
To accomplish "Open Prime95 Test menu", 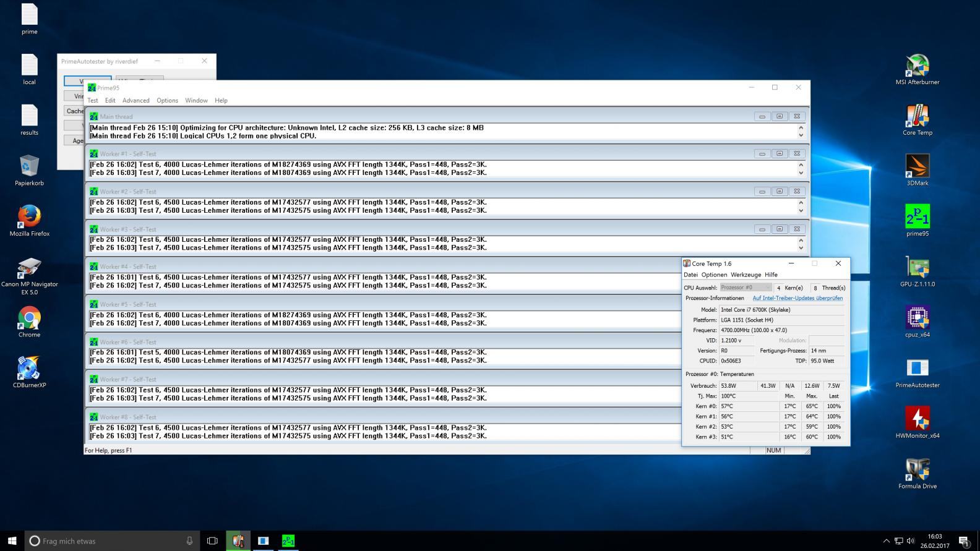I will tap(93, 100).
